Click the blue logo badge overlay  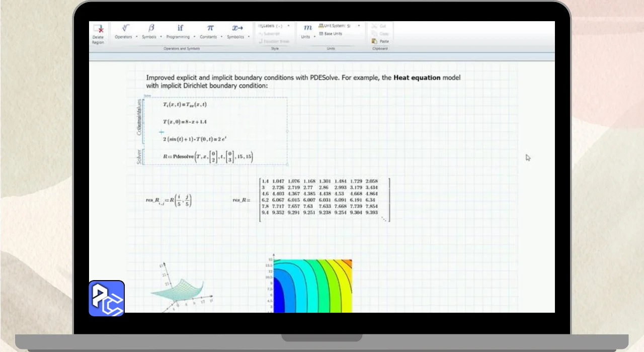(107, 298)
